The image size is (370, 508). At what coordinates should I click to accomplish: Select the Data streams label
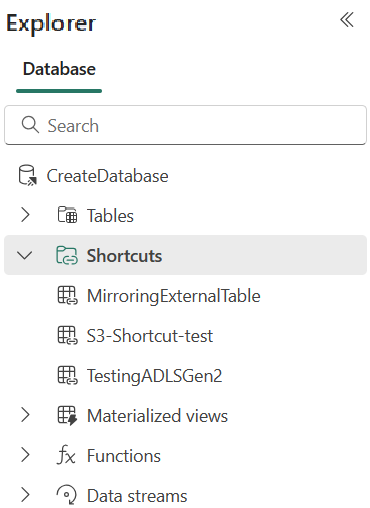(x=137, y=496)
